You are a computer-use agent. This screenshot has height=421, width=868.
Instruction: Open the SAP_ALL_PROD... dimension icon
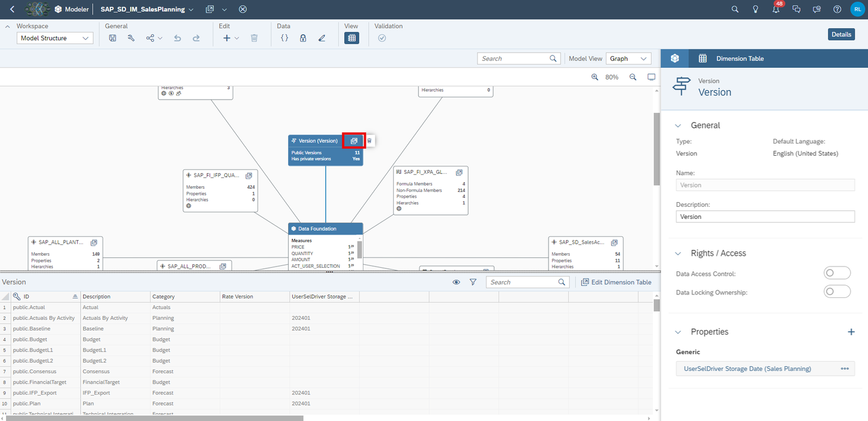[222, 266]
